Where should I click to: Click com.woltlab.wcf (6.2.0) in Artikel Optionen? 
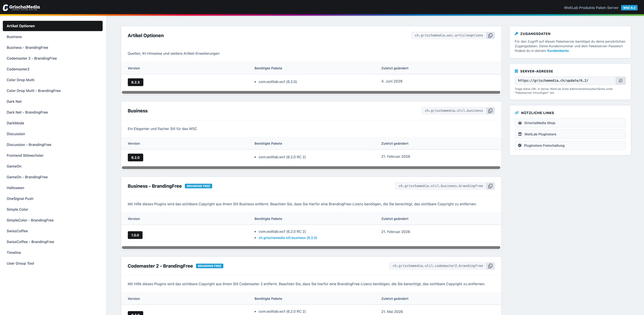(278, 82)
